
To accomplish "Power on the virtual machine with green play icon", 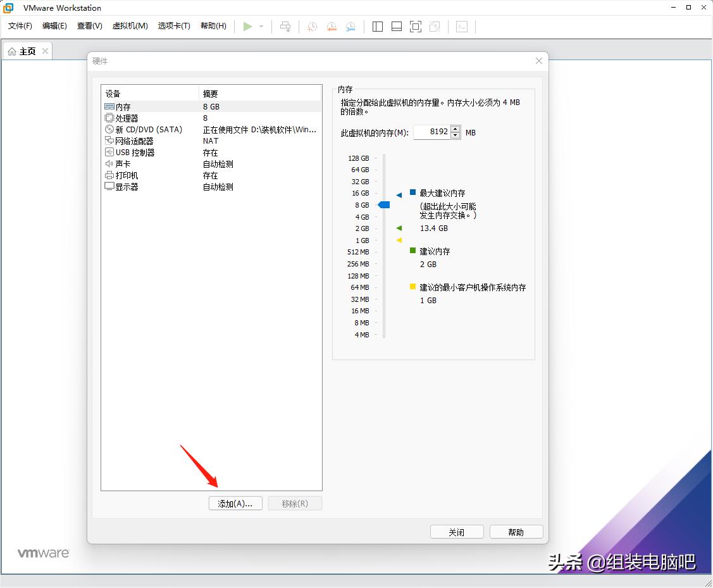I will pos(247,27).
